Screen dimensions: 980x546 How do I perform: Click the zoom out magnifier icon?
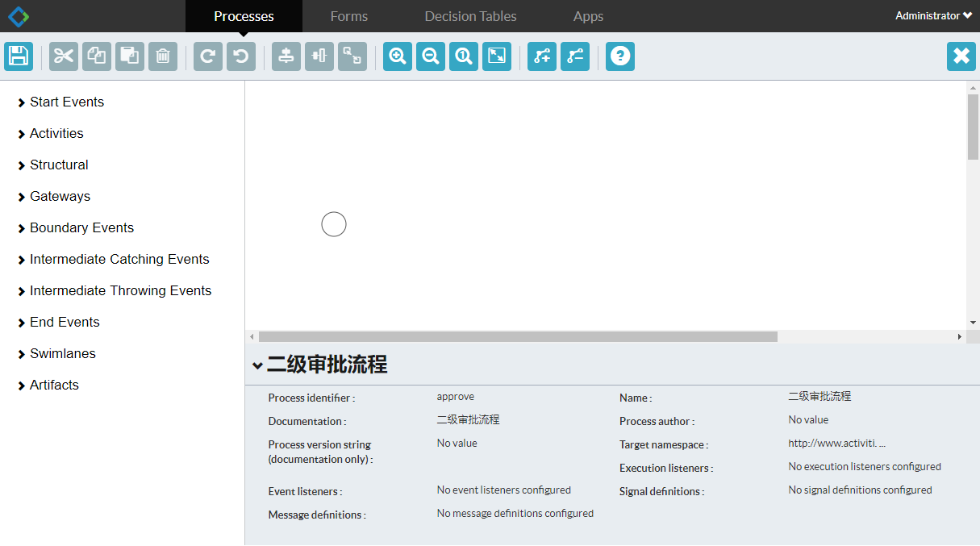point(431,56)
